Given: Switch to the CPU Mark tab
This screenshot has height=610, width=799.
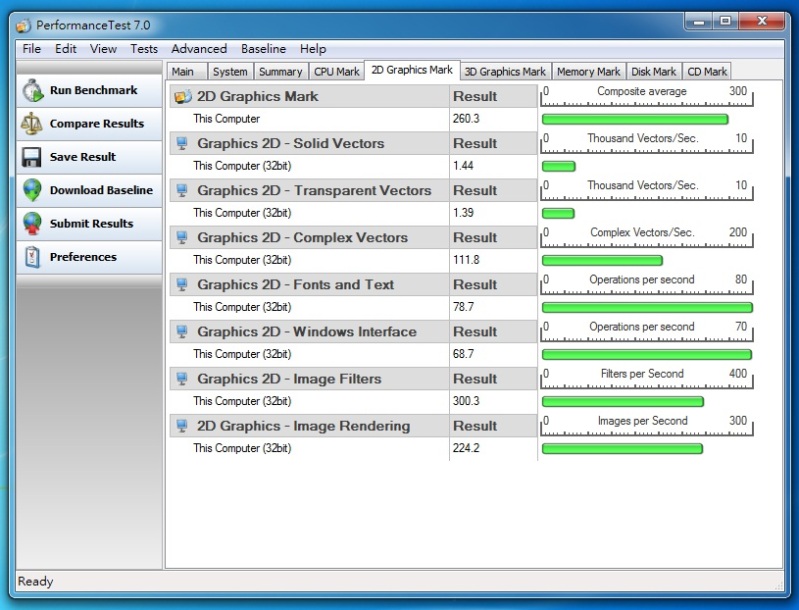Looking at the screenshot, I should [337, 72].
